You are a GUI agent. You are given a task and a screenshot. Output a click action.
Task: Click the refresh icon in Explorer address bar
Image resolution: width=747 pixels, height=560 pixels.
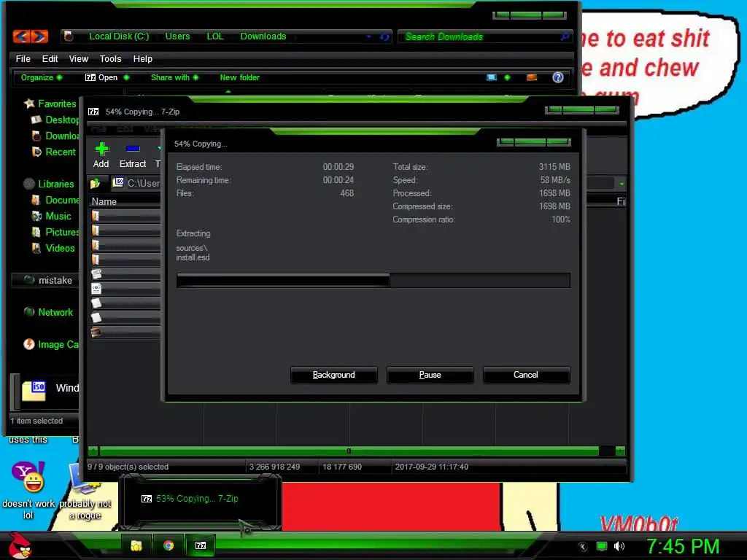click(x=384, y=36)
